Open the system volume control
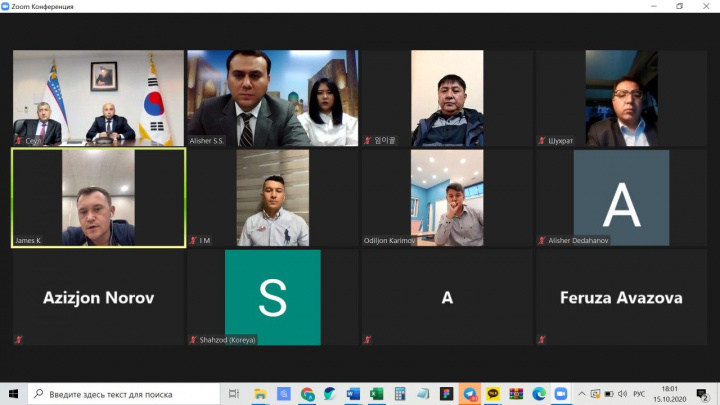Viewport: 720px width, 405px height. click(622, 394)
